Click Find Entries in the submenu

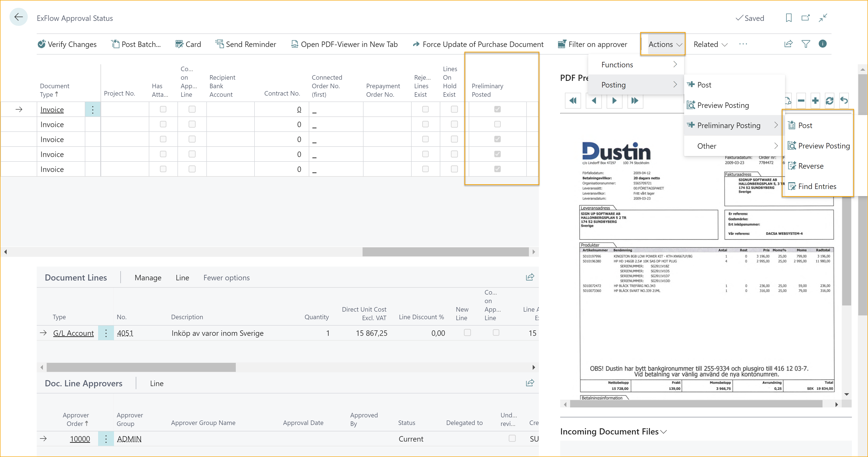click(816, 186)
